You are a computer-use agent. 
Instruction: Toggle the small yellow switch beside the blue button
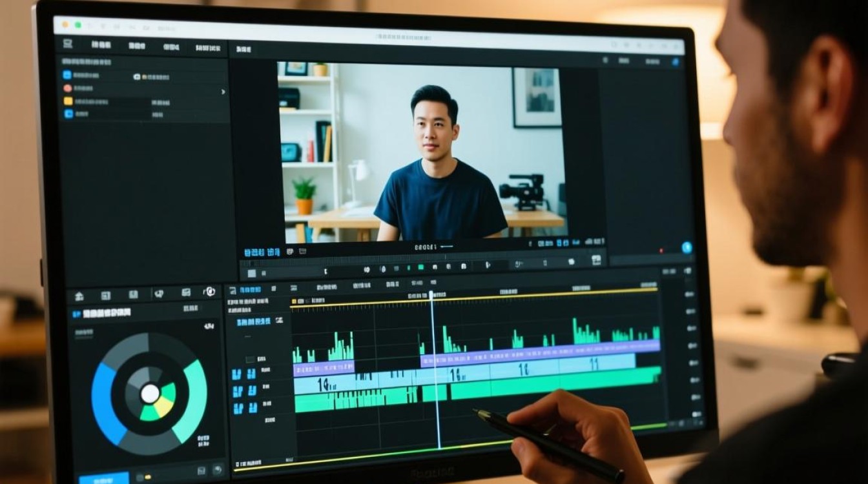click(x=148, y=477)
